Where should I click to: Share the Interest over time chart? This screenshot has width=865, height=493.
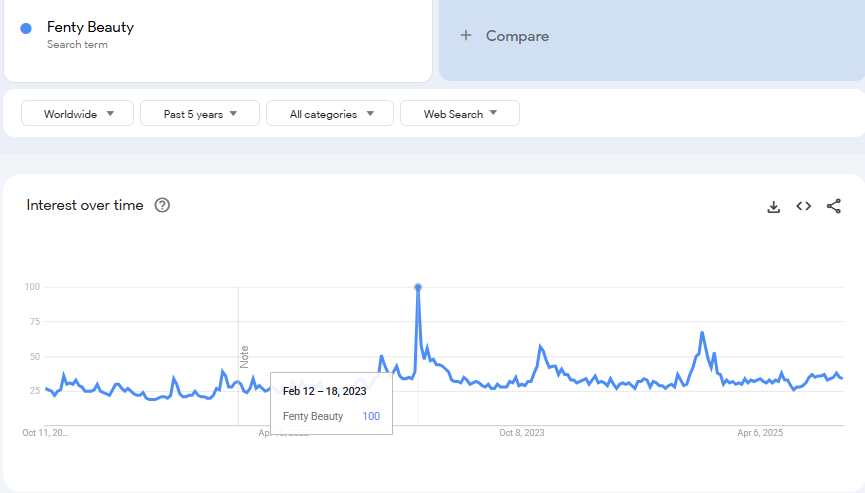834,206
